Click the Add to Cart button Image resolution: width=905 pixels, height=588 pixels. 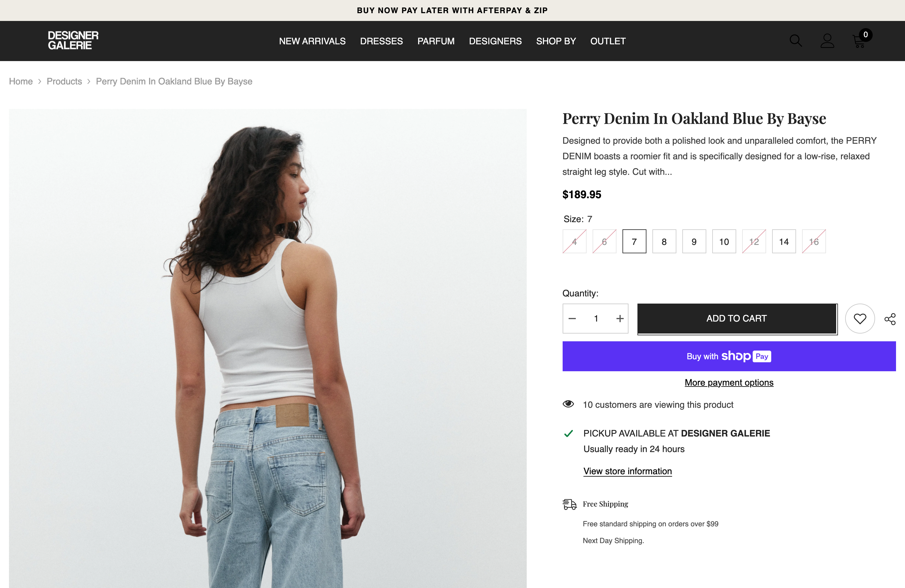[x=737, y=319]
